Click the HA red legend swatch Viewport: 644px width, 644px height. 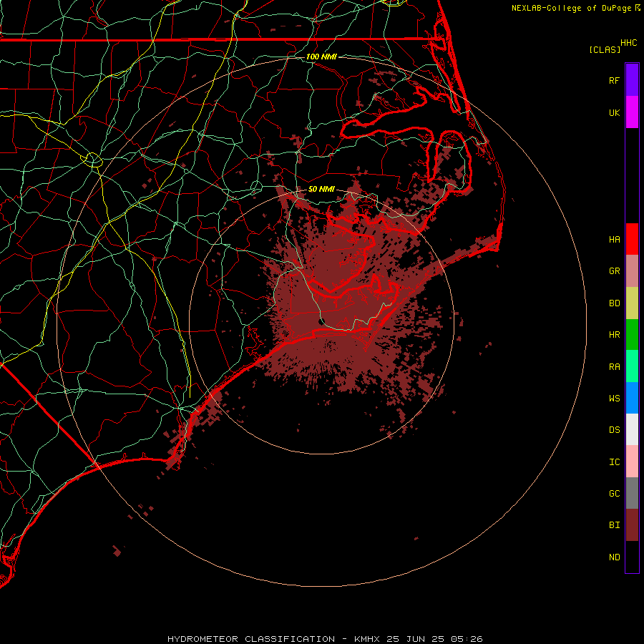coord(632,239)
